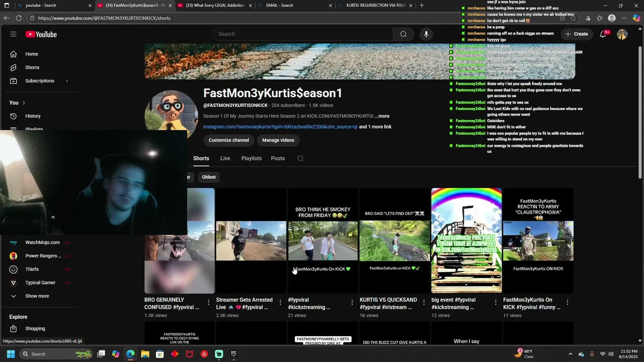Open the YouTube hamburger guide menu
The height and width of the screenshot is (362, 644).
pos(14,34)
